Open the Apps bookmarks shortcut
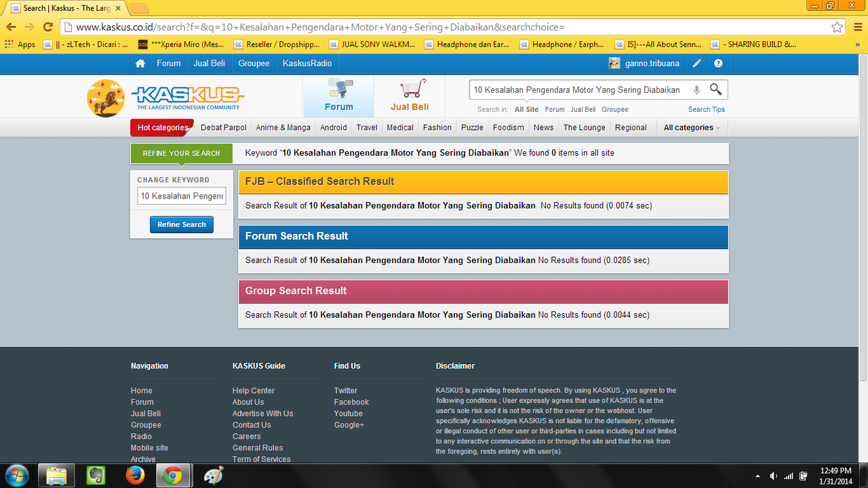Image resolution: width=868 pixels, height=488 pixels. tap(20, 45)
